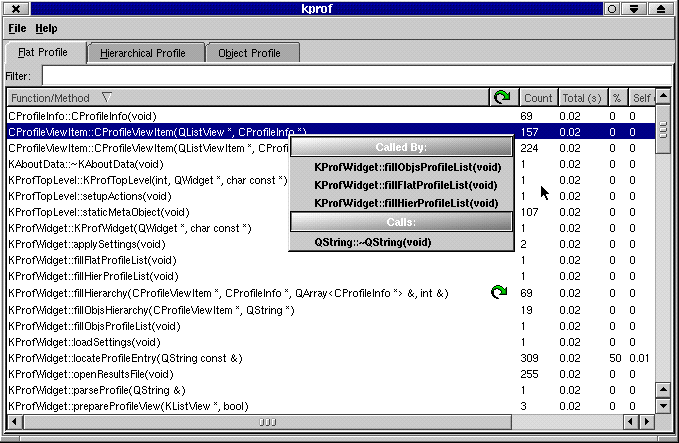Choose KProfWidget::fillObjsProfileList(void) in Called By popup

coord(401,167)
